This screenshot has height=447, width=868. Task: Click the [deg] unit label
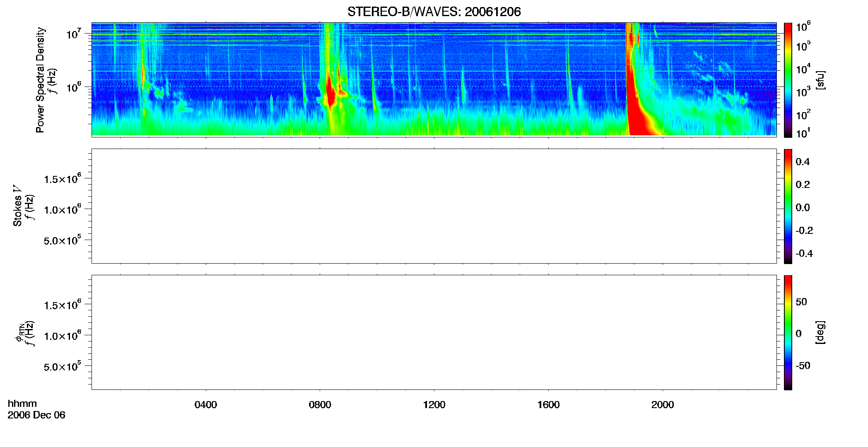tap(820, 332)
